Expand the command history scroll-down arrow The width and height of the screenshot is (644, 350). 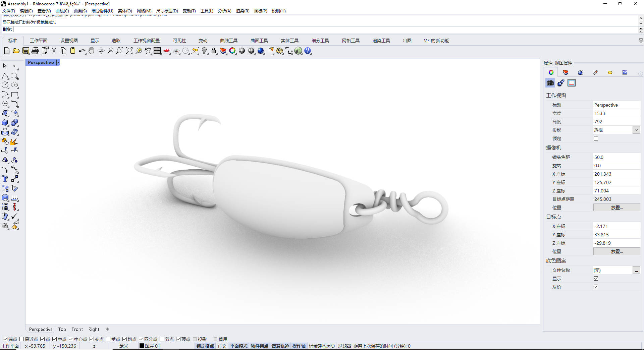(641, 23)
